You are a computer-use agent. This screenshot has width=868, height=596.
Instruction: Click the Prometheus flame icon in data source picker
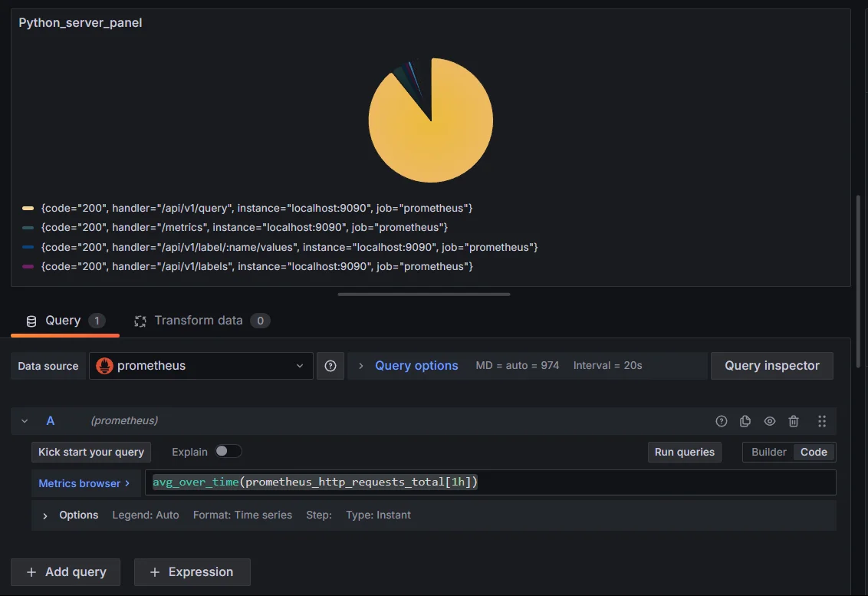pos(103,366)
